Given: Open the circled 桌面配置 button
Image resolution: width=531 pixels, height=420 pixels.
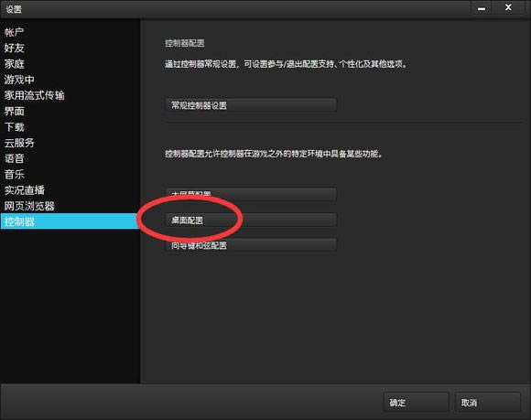Looking at the screenshot, I should point(251,220).
